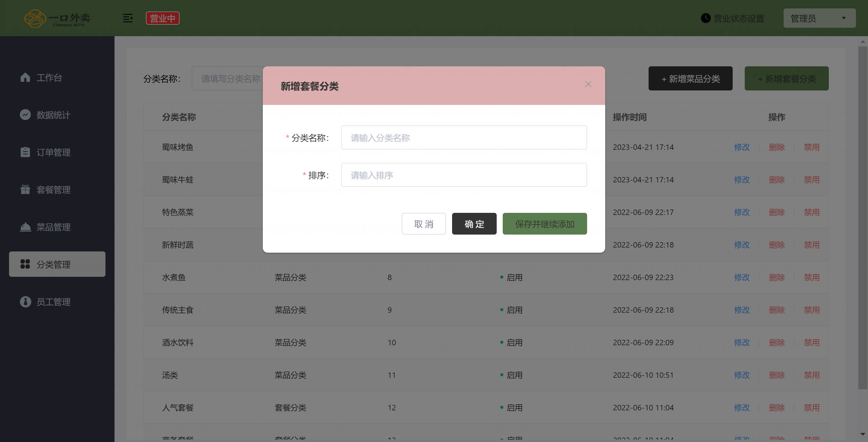Click the page vertical scrollbar thumb
Screen dimensions: 868x442
[863, 217]
